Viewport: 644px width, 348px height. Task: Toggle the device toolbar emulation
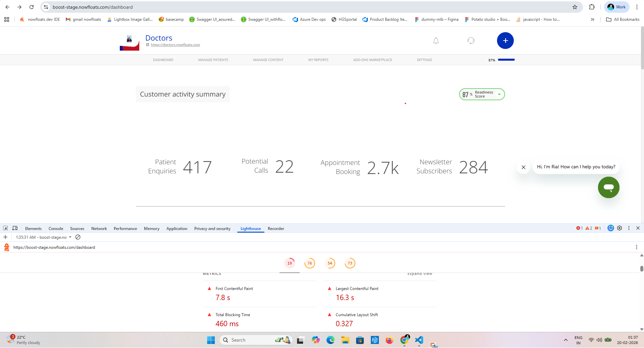(15, 228)
